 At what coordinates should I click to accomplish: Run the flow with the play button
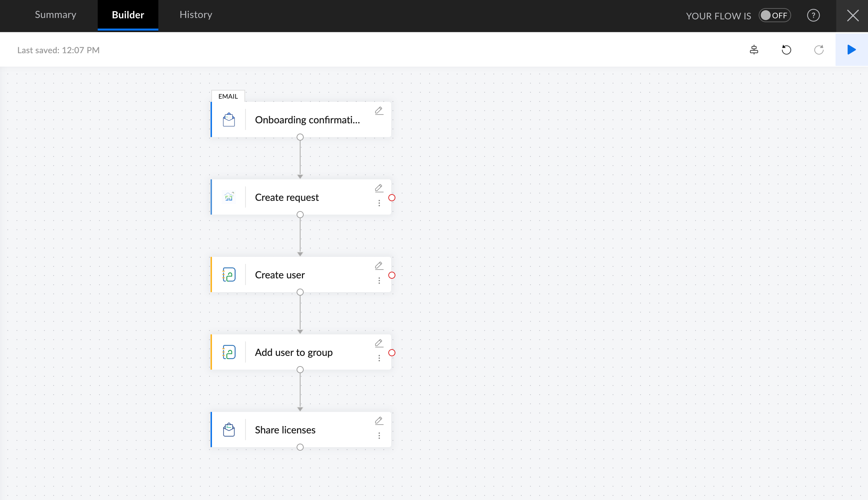[851, 50]
